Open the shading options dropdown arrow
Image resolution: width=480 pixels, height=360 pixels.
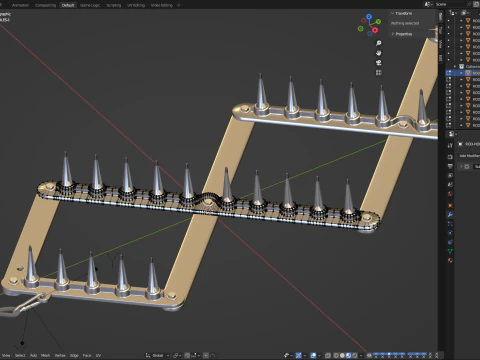[x=361, y=355]
